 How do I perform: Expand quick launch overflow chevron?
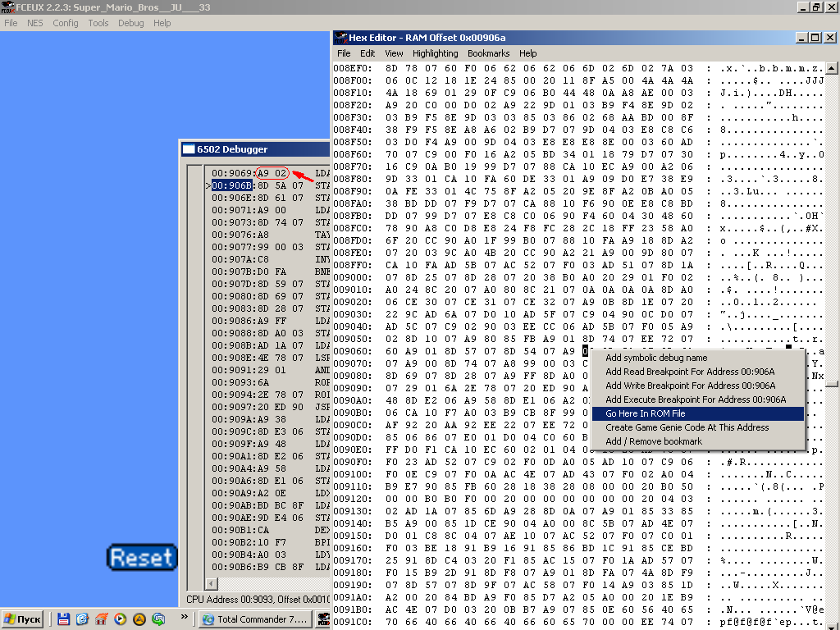184,617
